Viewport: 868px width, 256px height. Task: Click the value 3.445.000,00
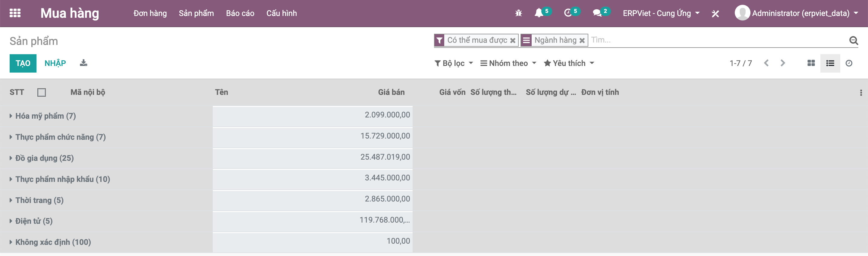click(387, 178)
